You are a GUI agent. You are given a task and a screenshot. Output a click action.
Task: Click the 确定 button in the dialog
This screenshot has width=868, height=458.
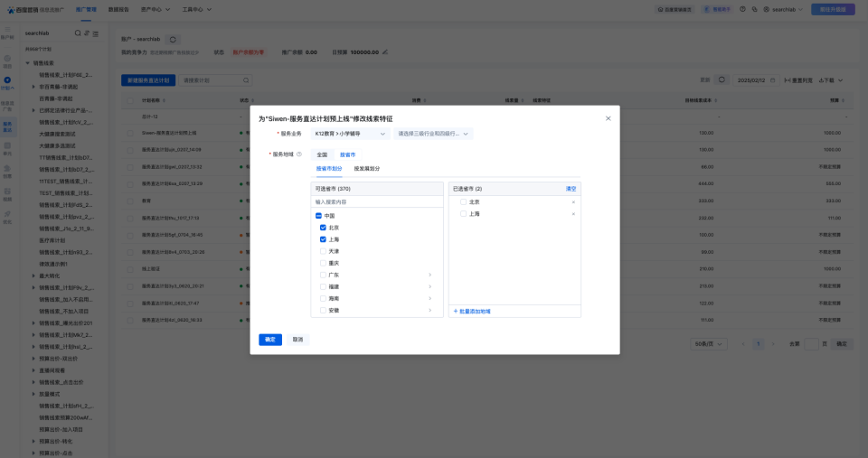pos(270,340)
